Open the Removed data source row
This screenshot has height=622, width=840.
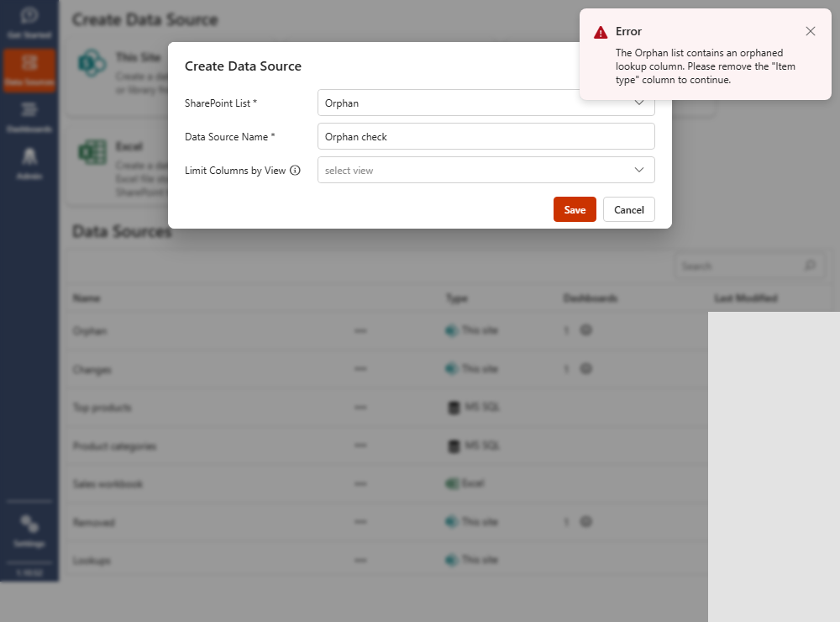pyautogui.click(x=94, y=522)
